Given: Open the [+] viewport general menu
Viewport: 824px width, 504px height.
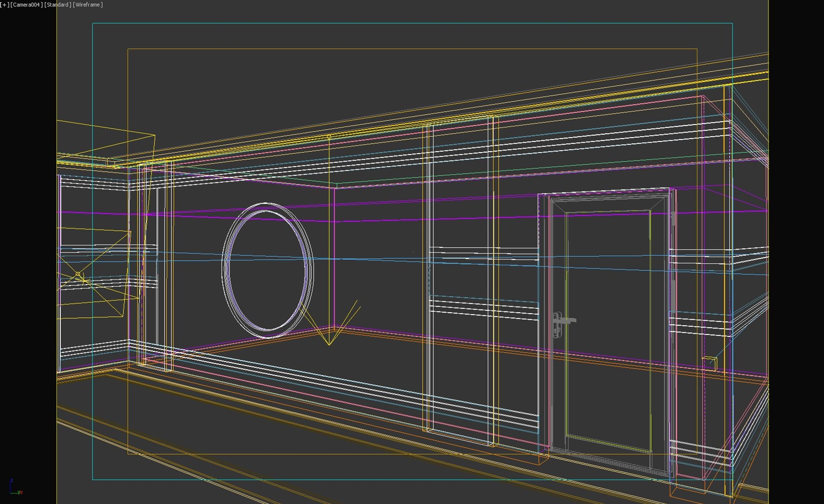Looking at the screenshot, I should click(x=5, y=5).
